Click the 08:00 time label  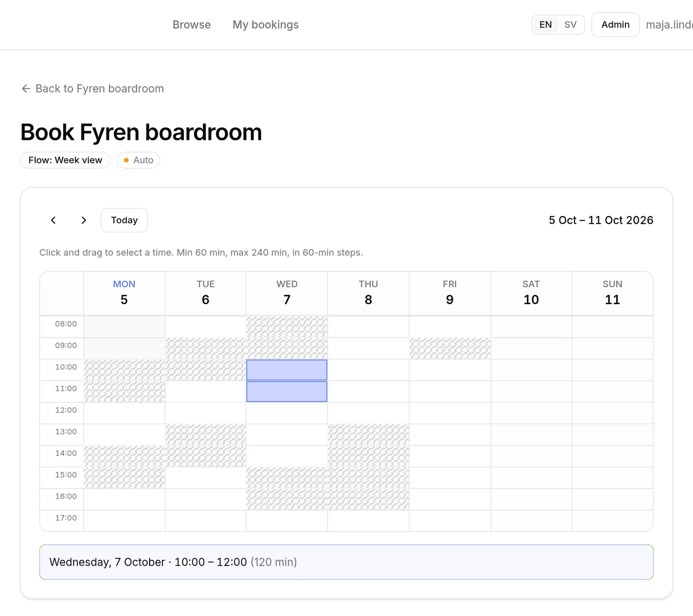(x=66, y=324)
